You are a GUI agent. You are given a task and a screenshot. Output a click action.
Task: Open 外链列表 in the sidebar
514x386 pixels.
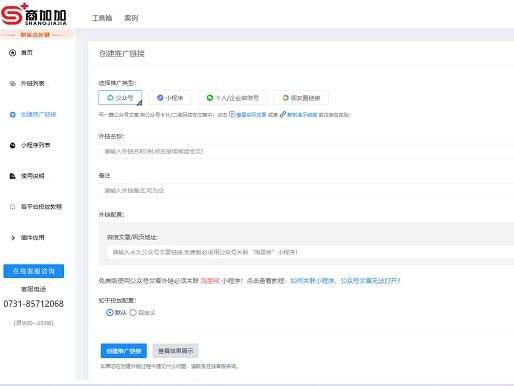32,83
